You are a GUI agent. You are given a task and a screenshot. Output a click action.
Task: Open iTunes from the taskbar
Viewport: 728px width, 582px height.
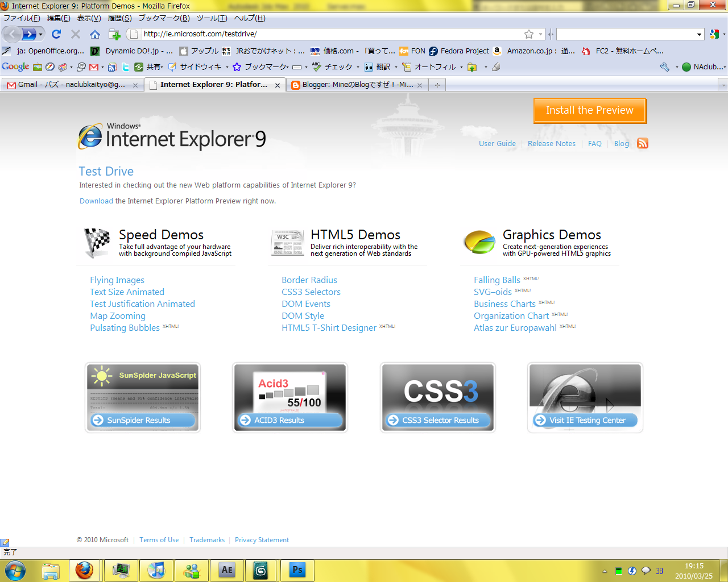[x=156, y=570]
